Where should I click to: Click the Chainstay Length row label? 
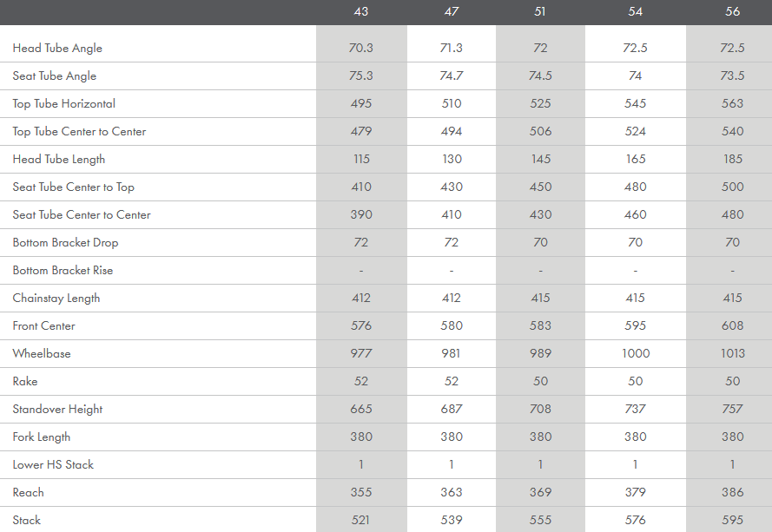[56, 299]
